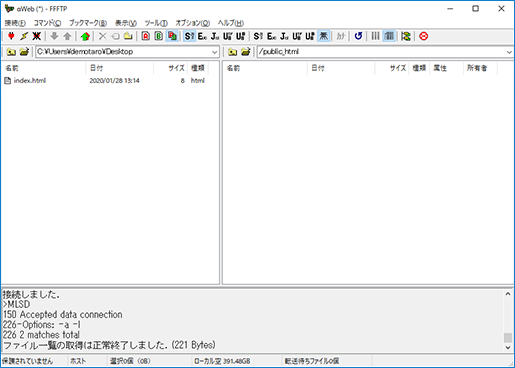Click ローカル空 391.48GB status entry
Image resolution: width=515 pixels, height=368 pixels.
click(222, 361)
